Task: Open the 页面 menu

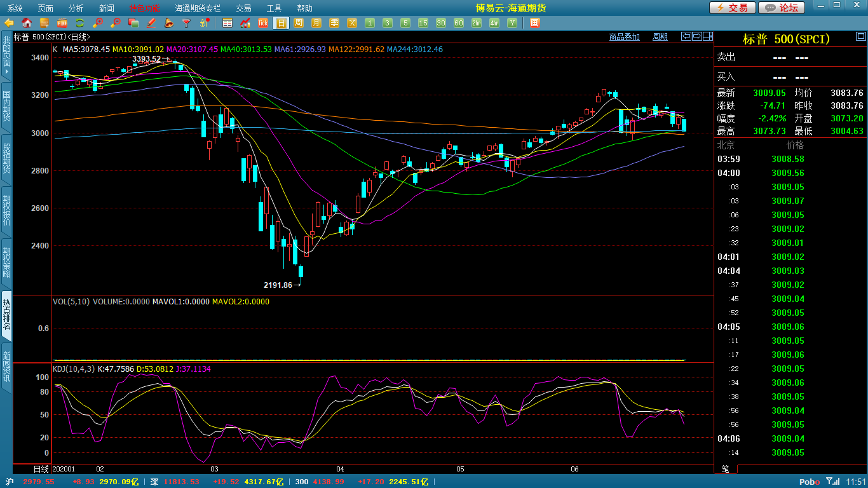Action: coord(46,8)
